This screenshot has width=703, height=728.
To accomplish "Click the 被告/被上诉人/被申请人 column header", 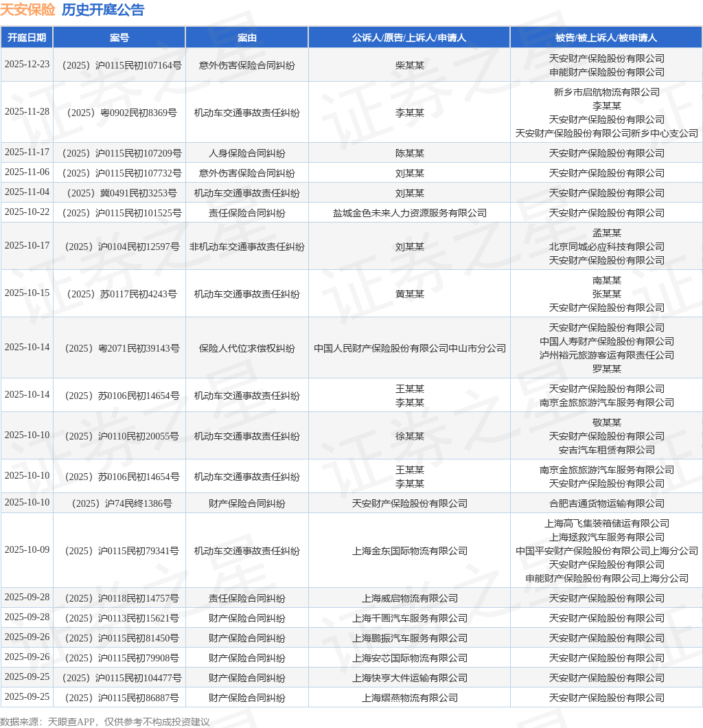I will [x=606, y=38].
